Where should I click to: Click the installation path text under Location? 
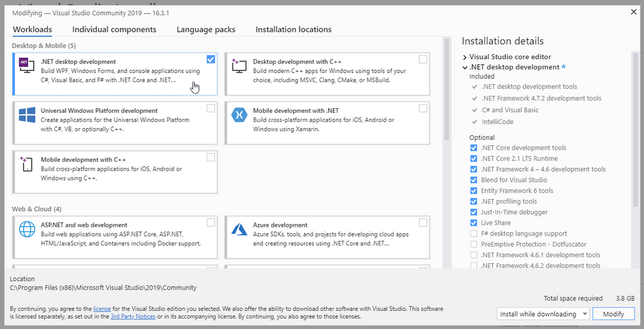(x=103, y=288)
